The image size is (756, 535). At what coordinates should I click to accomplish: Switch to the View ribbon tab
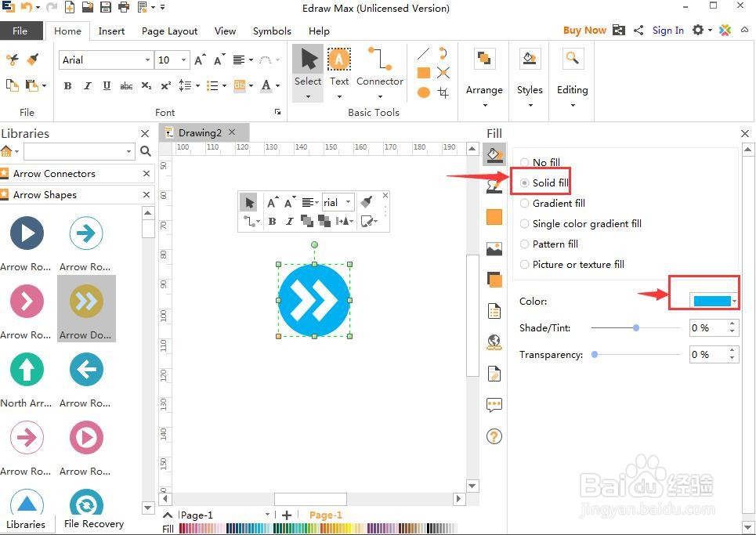(x=225, y=31)
